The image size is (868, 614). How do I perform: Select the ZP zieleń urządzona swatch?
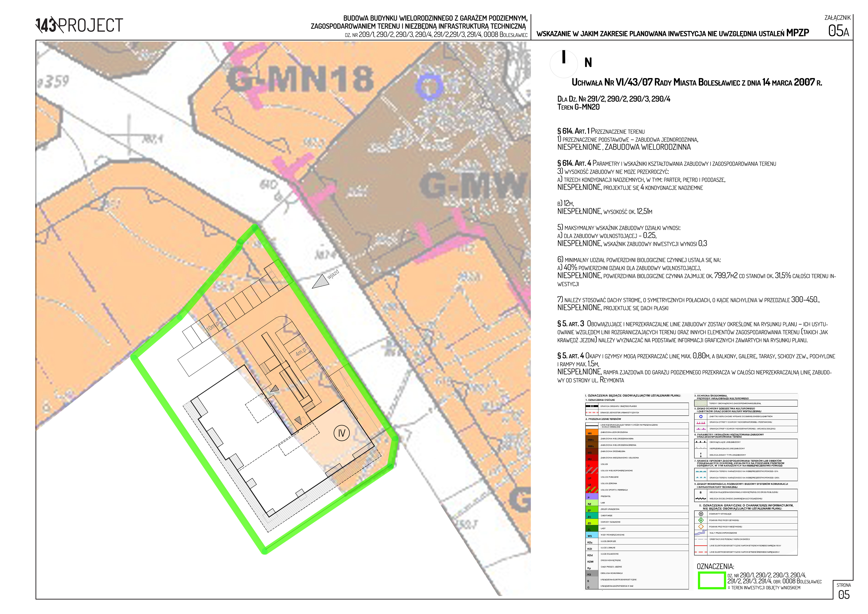point(592,509)
